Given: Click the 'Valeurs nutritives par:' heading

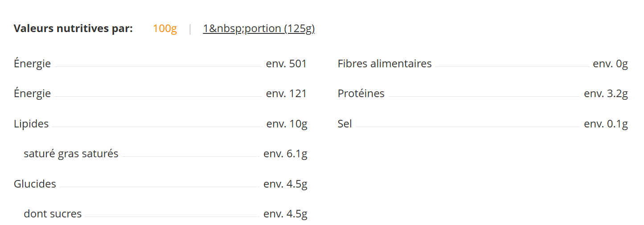Looking at the screenshot, I should (x=73, y=29).
